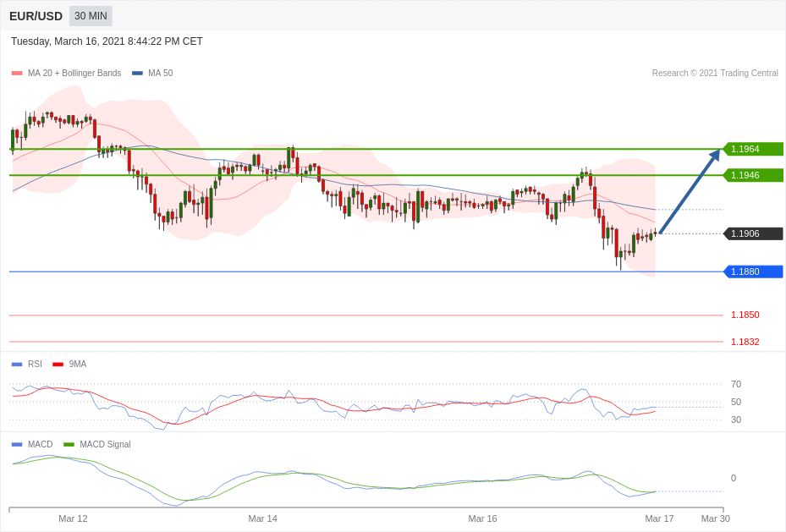Click the MACD Signal green legend swatch
This screenshot has width=786, height=532.
click(x=69, y=444)
